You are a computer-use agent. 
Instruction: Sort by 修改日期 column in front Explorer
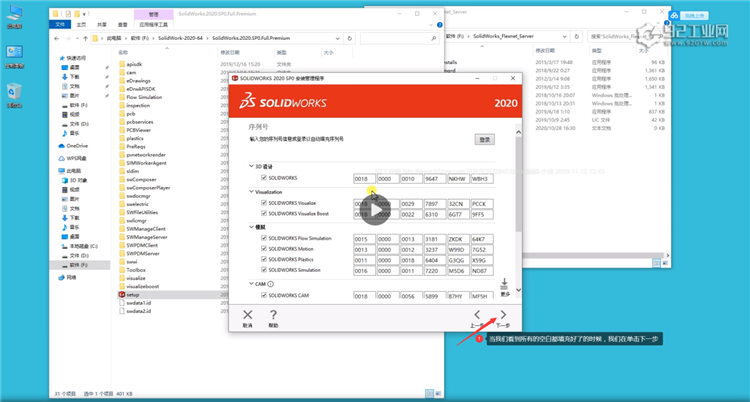coord(230,52)
